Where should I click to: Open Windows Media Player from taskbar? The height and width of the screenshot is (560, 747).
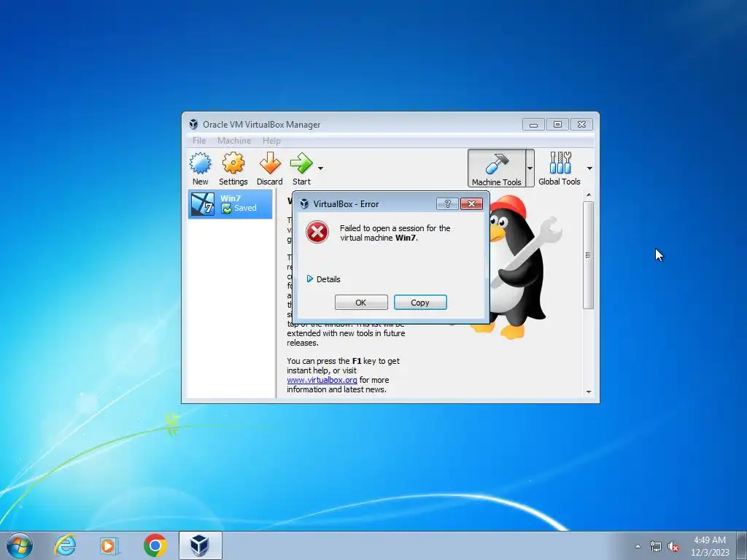click(x=109, y=545)
